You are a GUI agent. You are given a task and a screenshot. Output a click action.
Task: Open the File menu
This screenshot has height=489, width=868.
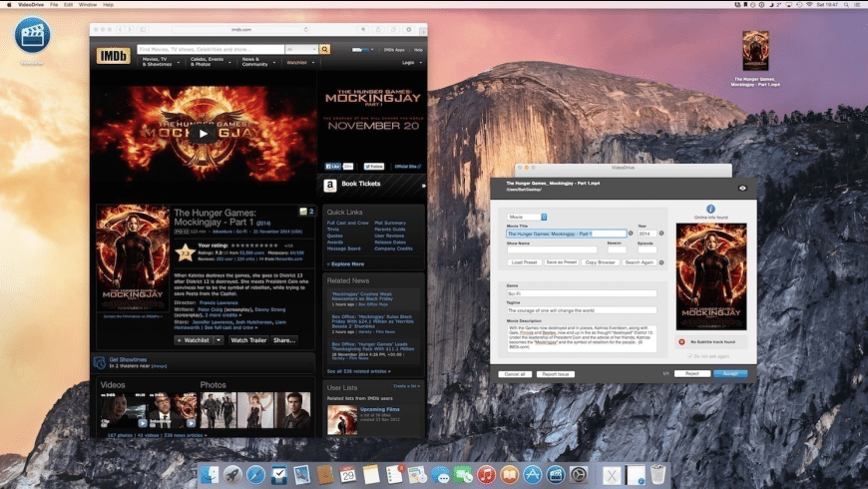click(54, 4)
